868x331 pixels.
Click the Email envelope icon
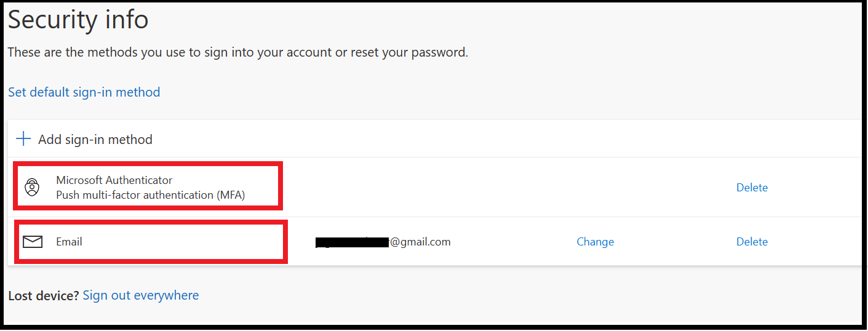[x=33, y=242]
